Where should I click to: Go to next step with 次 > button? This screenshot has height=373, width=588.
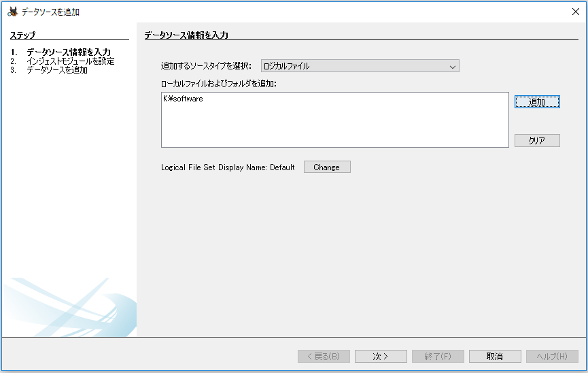point(381,356)
